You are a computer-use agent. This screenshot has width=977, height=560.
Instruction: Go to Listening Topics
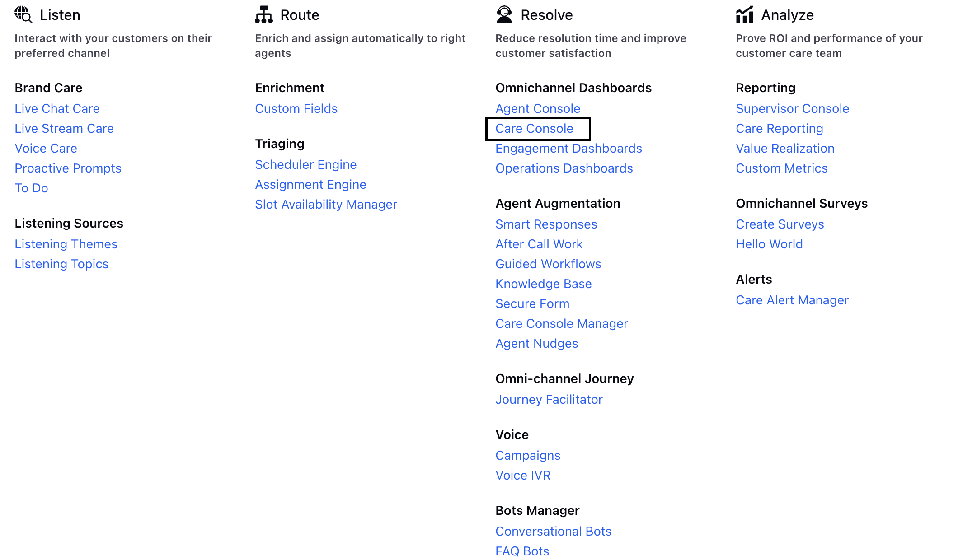pos(61,264)
